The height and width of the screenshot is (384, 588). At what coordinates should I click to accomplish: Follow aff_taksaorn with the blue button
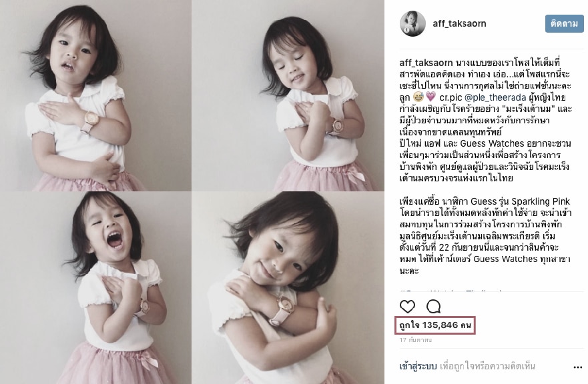(565, 23)
